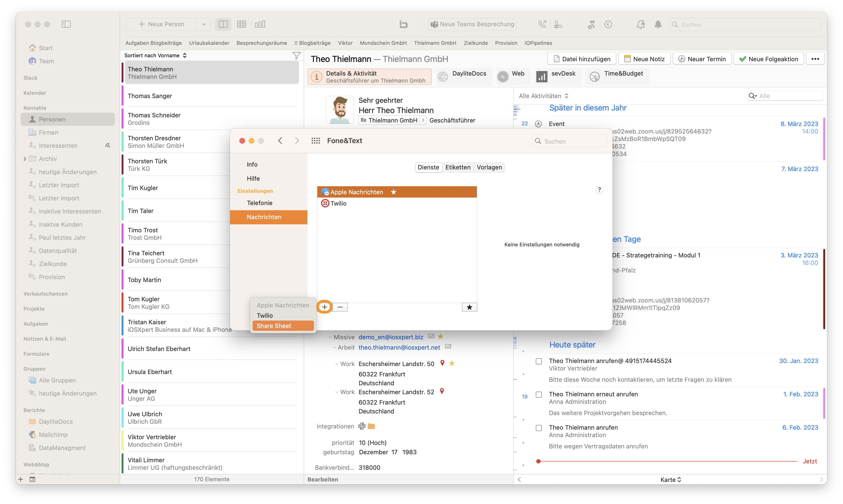Click the Neue Notiz button
Screen dimensions: 843x504
click(x=644, y=59)
